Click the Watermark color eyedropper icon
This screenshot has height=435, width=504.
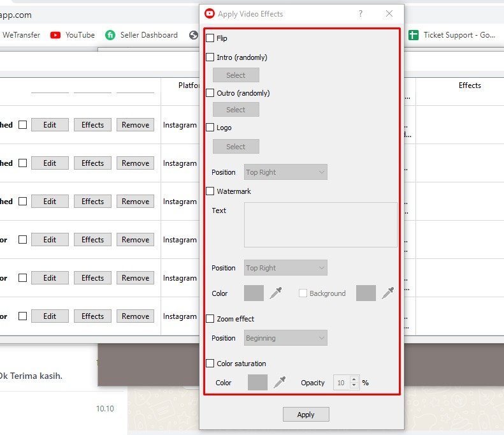pyautogui.click(x=276, y=293)
